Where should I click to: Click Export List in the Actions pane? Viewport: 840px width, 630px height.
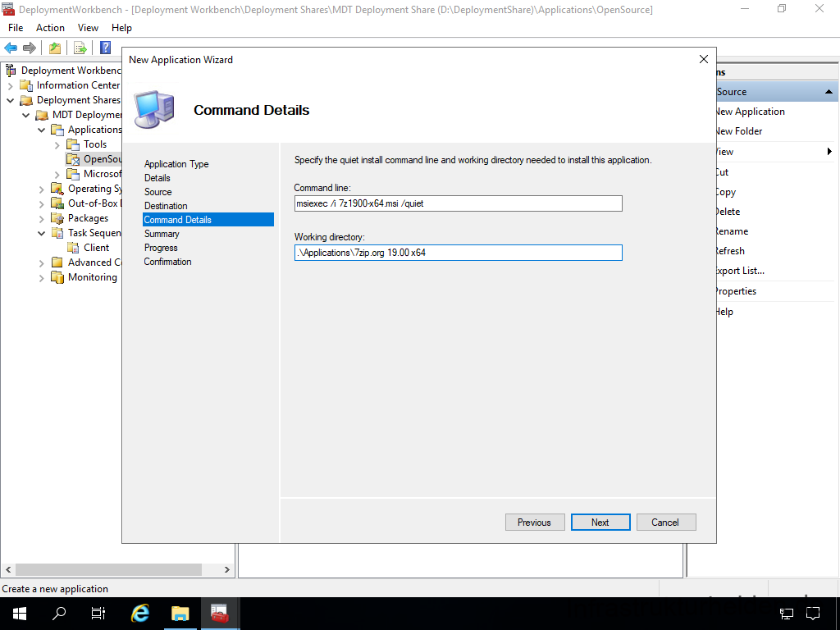point(741,271)
